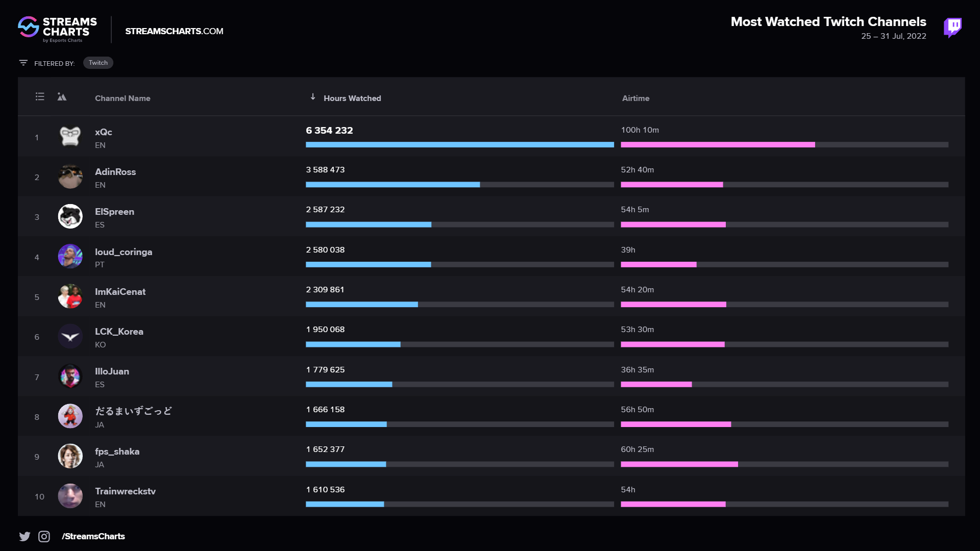Click the Instagram icon in footer
980x551 pixels.
pos(44,536)
